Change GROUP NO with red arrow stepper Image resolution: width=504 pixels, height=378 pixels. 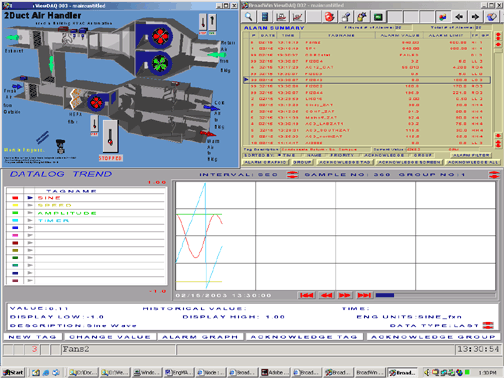(494, 174)
